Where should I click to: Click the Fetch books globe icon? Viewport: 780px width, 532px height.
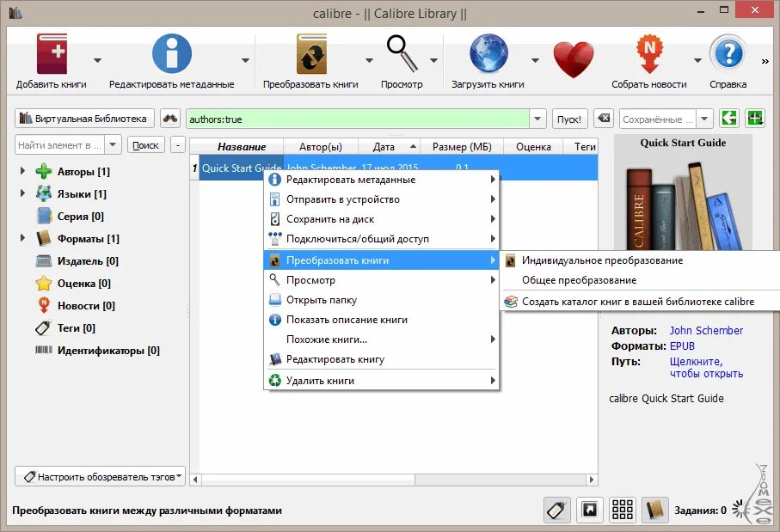(488, 53)
